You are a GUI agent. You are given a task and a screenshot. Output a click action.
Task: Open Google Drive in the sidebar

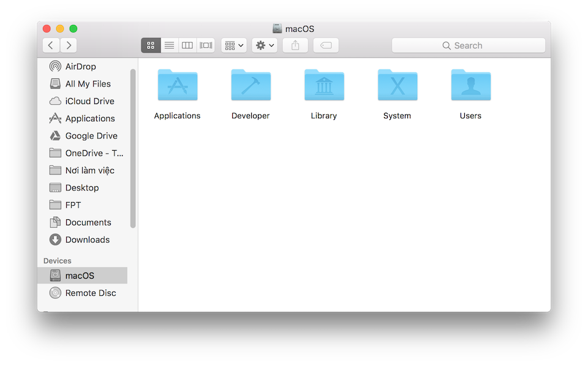click(x=91, y=136)
